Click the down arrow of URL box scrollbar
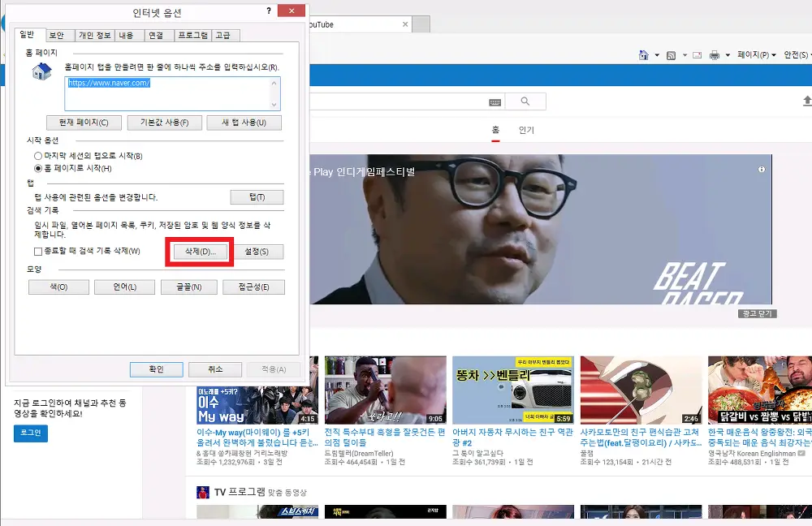The width and height of the screenshot is (812, 526). coord(274,105)
